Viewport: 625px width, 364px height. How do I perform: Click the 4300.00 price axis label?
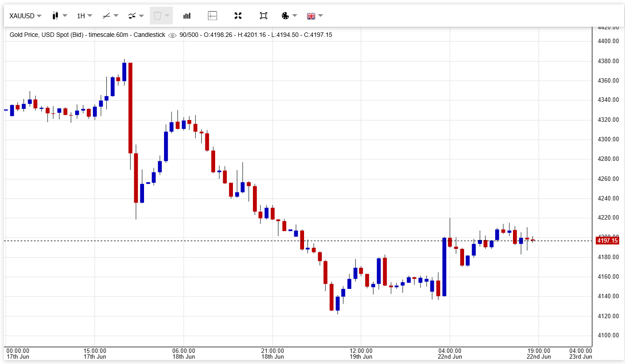coord(609,139)
